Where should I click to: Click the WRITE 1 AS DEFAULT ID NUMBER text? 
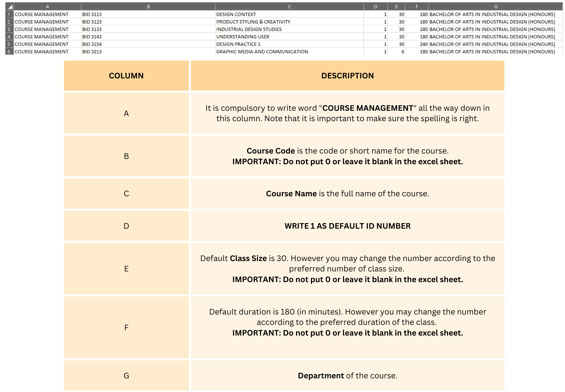(347, 226)
